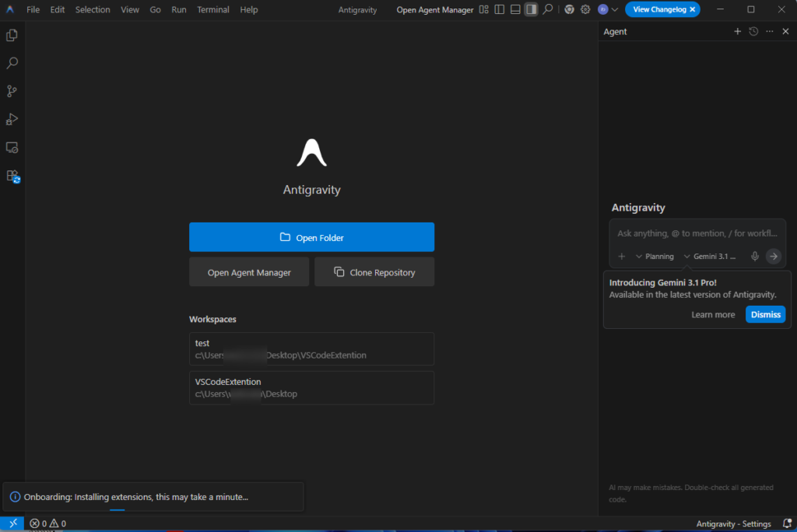Open the Search view in activity bar

coord(12,63)
